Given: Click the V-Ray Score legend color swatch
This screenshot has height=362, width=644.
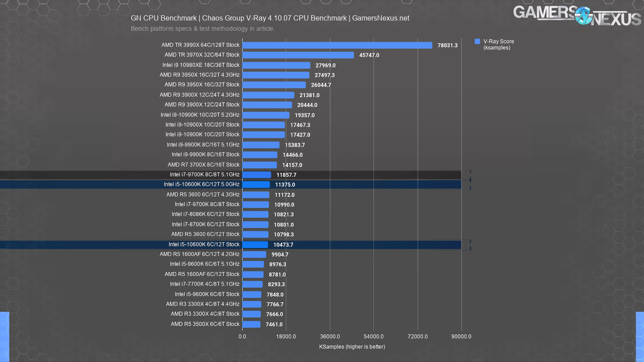Looking at the screenshot, I should pyautogui.click(x=477, y=41).
